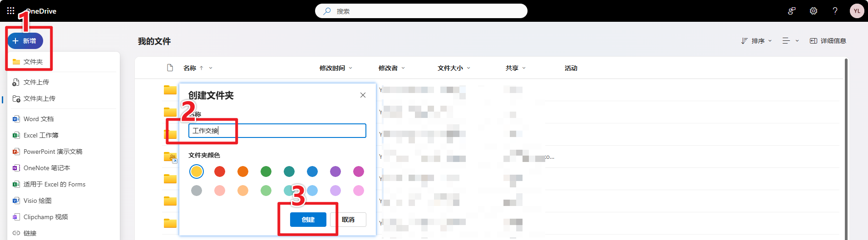The image size is (868, 240).
Task: Select Word 文档 from the new menu
Action: pos(38,119)
